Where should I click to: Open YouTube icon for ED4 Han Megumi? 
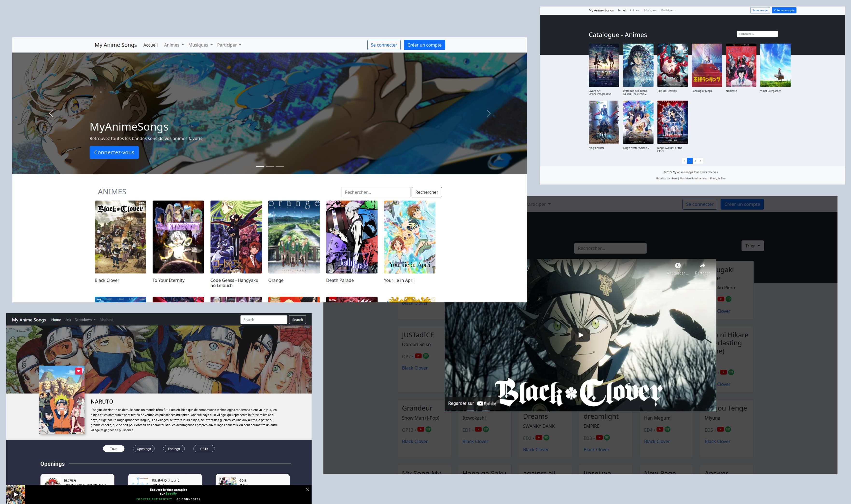click(x=660, y=429)
